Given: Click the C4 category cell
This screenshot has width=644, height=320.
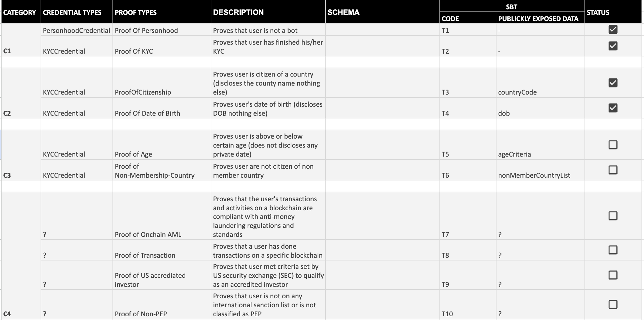Looking at the screenshot, I should tap(21, 314).
